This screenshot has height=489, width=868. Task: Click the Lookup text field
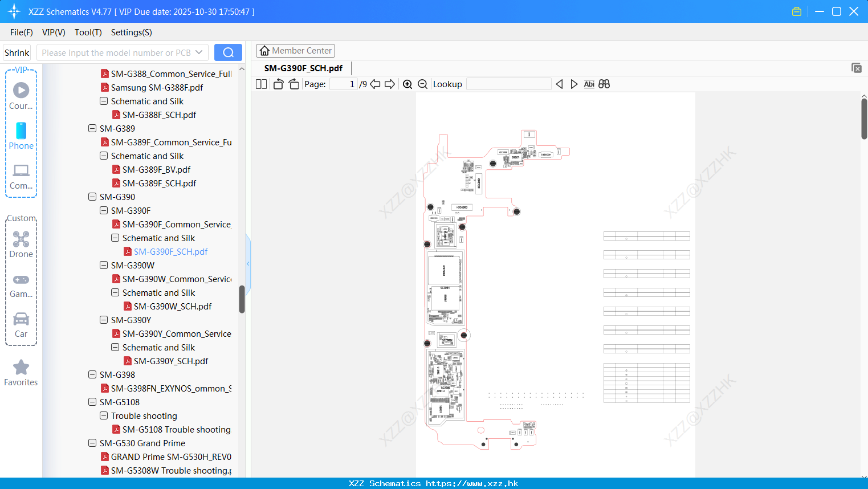click(508, 84)
